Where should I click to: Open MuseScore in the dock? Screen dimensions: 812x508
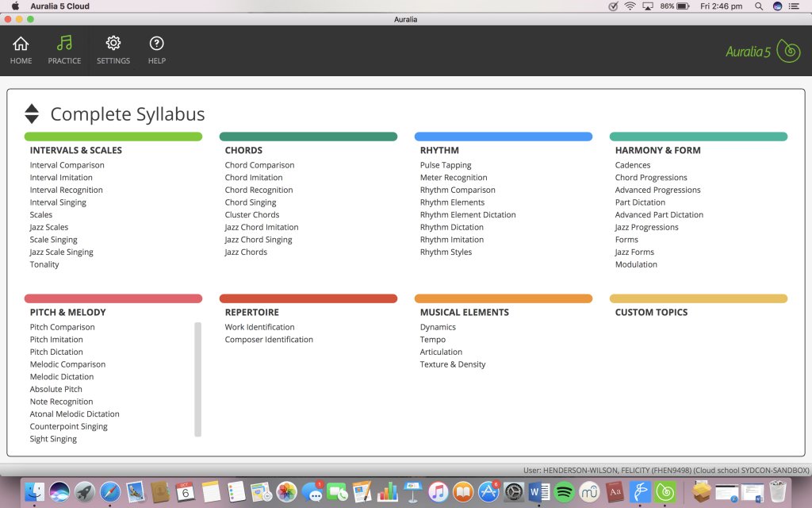click(589, 491)
